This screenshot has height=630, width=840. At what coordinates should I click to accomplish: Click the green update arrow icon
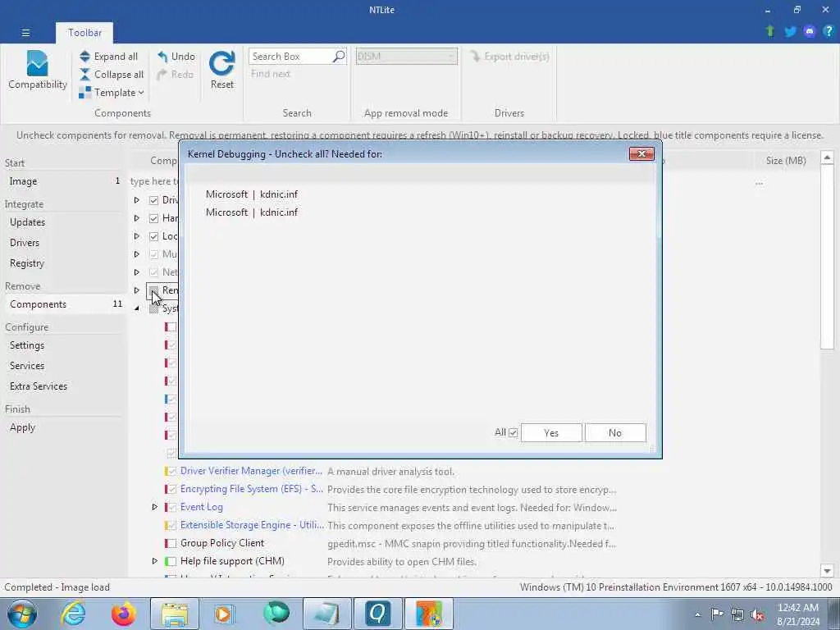(769, 31)
